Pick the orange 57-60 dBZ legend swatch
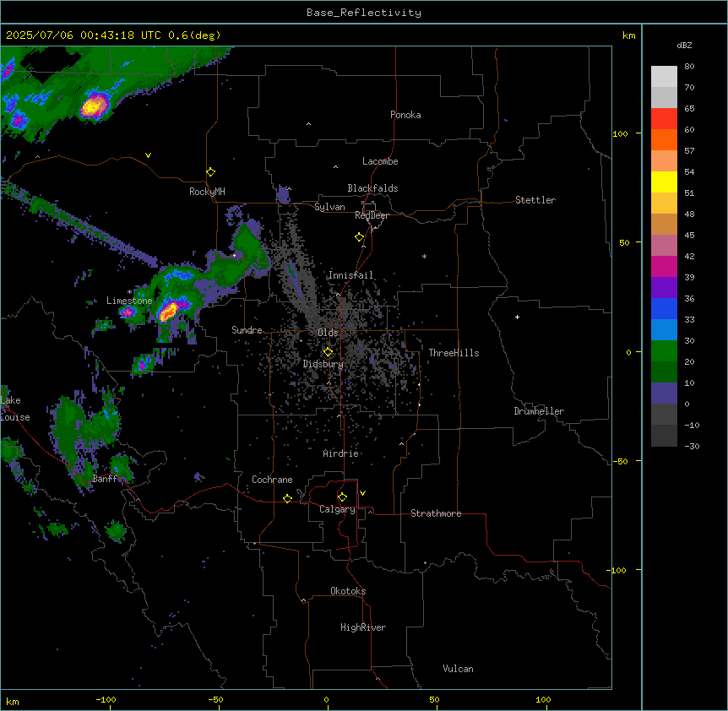728x711 pixels. coord(664,139)
